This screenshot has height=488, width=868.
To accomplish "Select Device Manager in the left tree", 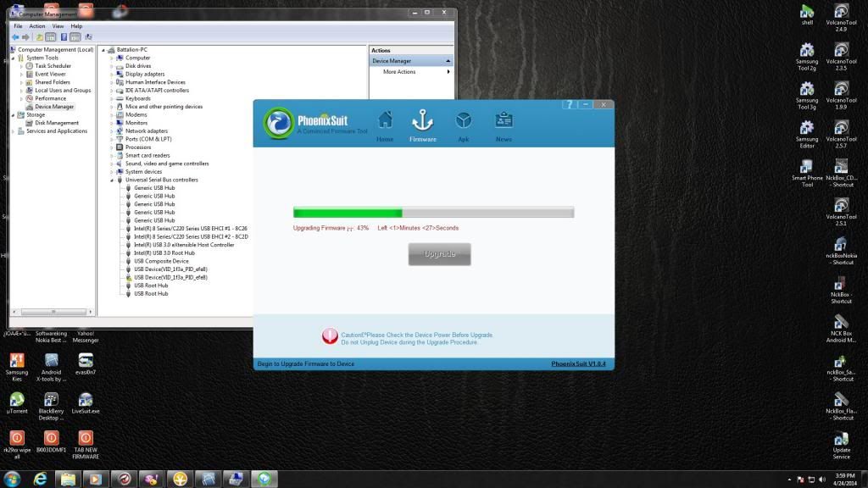I will pyautogui.click(x=53, y=106).
